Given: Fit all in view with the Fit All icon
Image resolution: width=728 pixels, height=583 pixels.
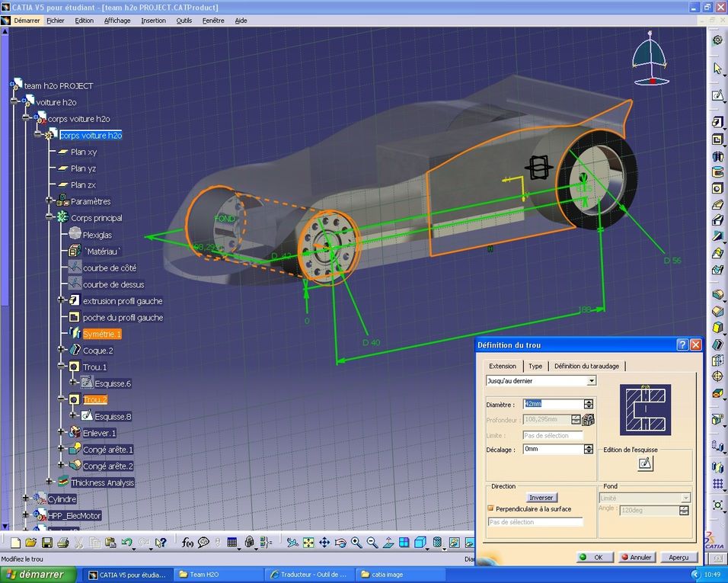Looking at the screenshot, I should tap(308, 543).
